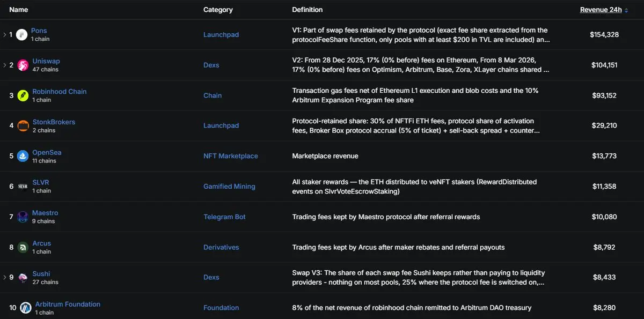Click Arcus's trading fees definition text
Screen dimensions: 644x319
(x=398, y=247)
